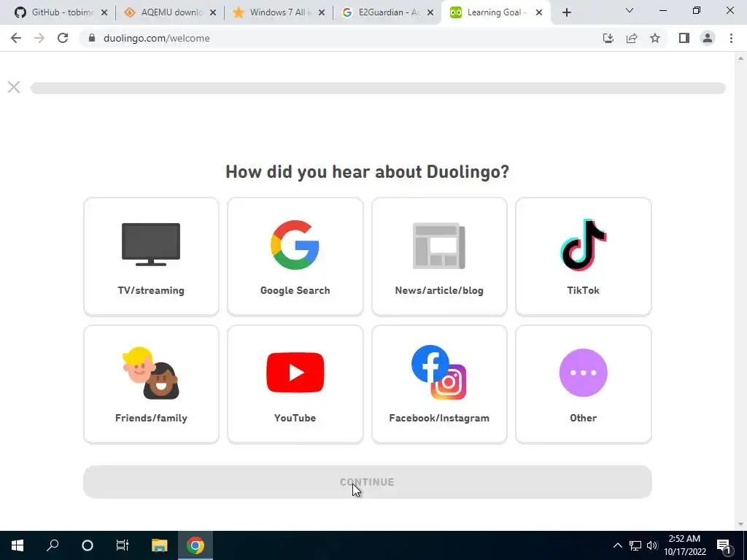747x560 pixels.
Task: Select the TV/streaming option card
Action: click(151, 257)
